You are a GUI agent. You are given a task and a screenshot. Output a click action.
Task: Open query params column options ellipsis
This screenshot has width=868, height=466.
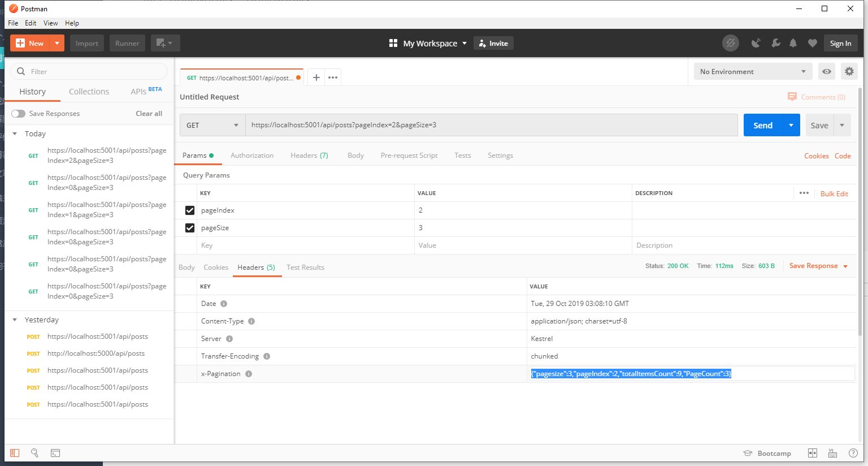pyautogui.click(x=804, y=193)
